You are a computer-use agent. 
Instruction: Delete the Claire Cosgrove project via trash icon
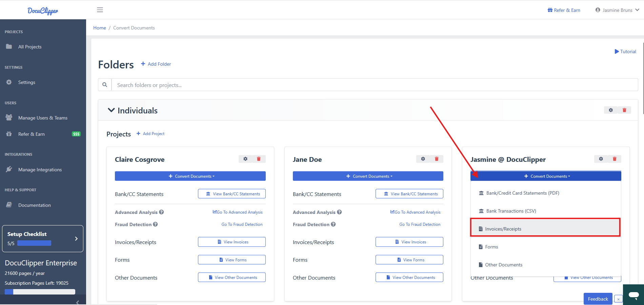259,159
